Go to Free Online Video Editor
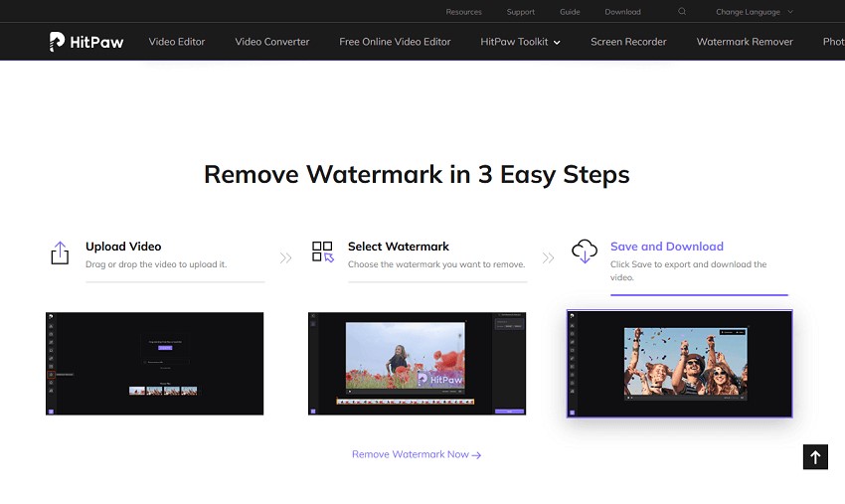The image size is (845, 504). coord(395,42)
